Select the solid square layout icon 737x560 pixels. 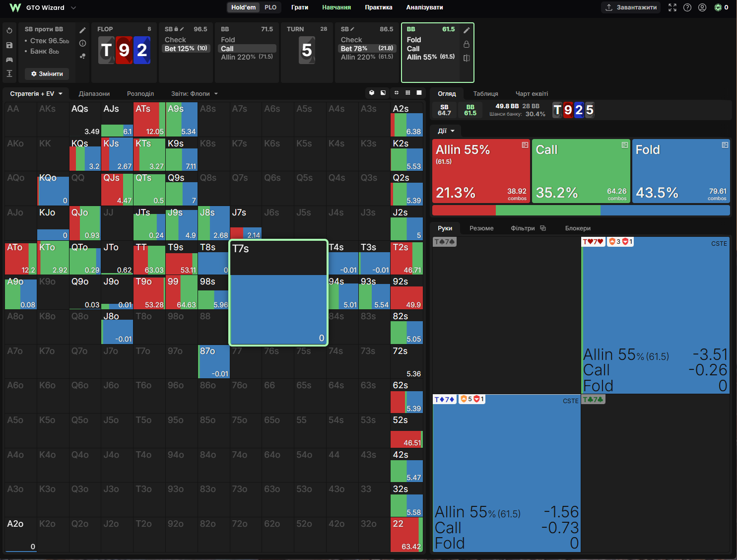click(419, 93)
